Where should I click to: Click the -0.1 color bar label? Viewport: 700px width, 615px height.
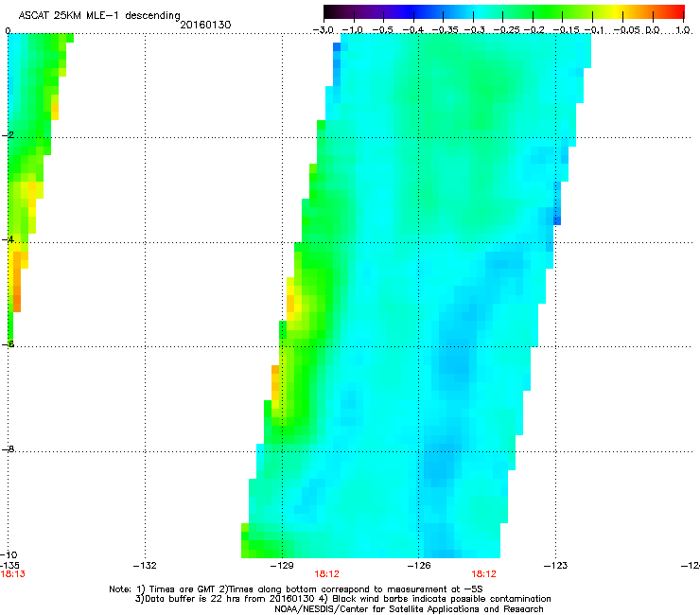pyautogui.click(x=594, y=30)
